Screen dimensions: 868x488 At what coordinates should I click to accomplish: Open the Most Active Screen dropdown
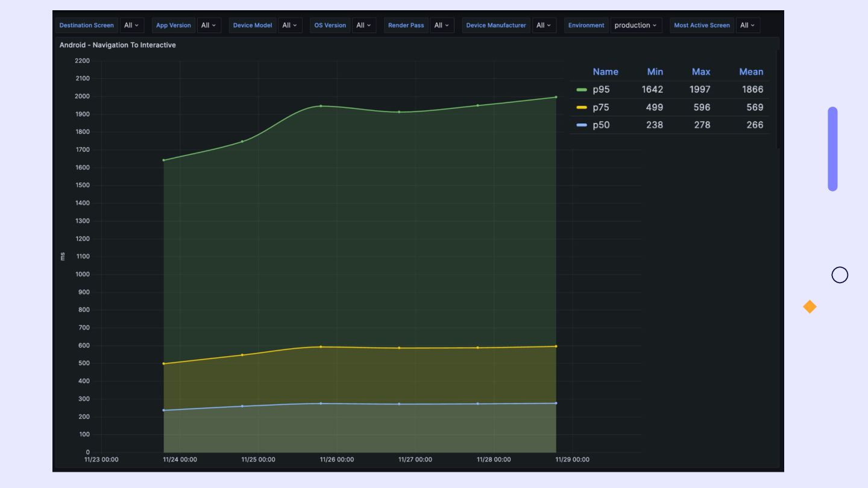point(747,25)
